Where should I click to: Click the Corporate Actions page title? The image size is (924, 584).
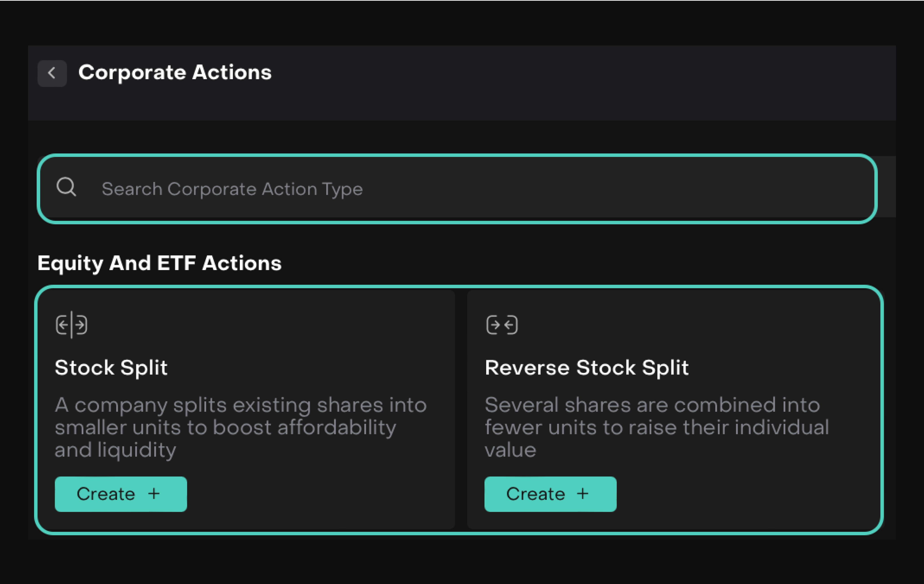(x=175, y=72)
